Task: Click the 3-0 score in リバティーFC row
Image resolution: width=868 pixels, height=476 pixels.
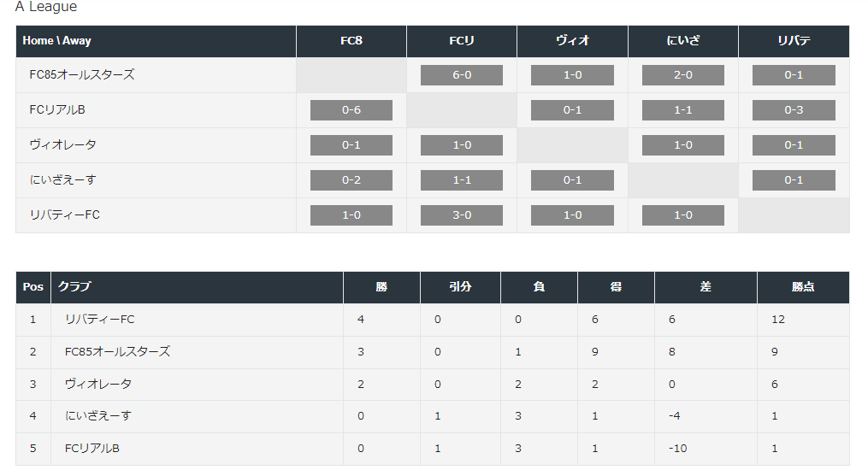Action: click(462, 215)
